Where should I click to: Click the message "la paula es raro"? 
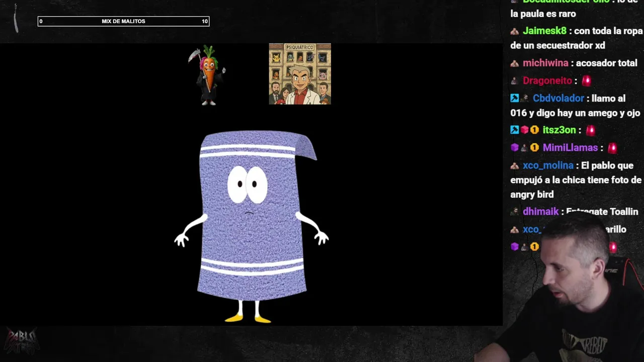pyautogui.click(x=543, y=14)
